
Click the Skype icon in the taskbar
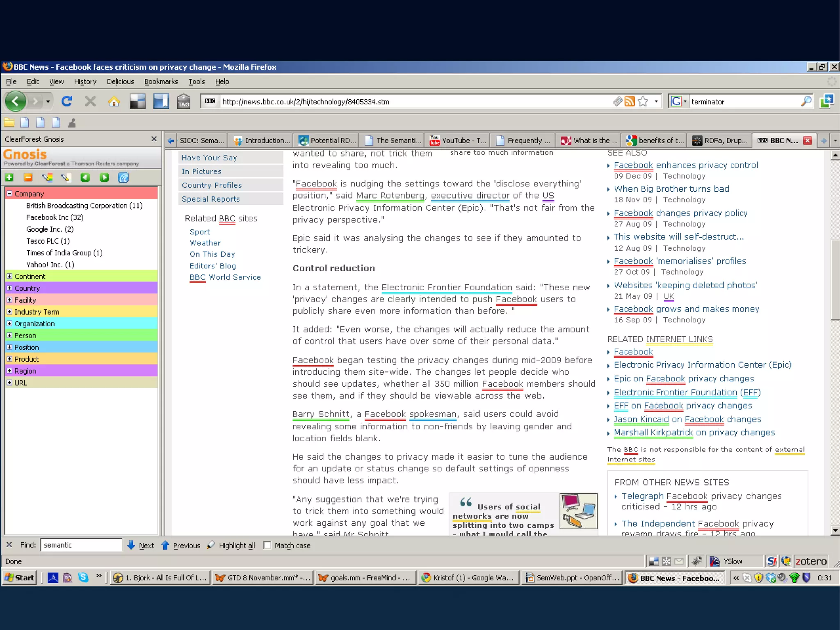(x=83, y=577)
